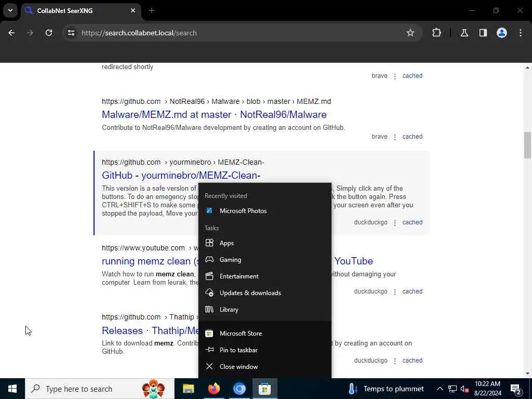Open cached link for MEMZ-Clean- result
The height and width of the screenshot is (399, 532).
pyautogui.click(x=412, y=222)
